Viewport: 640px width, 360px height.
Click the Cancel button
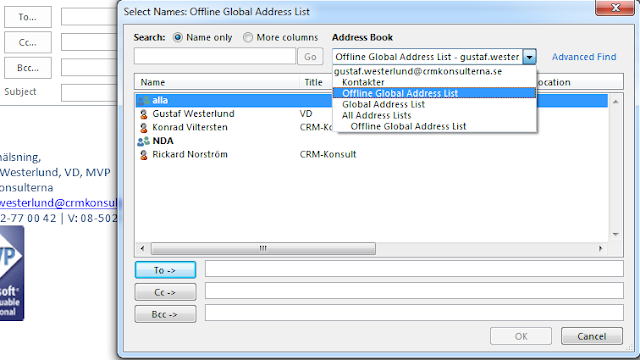[x=592, y=336]
